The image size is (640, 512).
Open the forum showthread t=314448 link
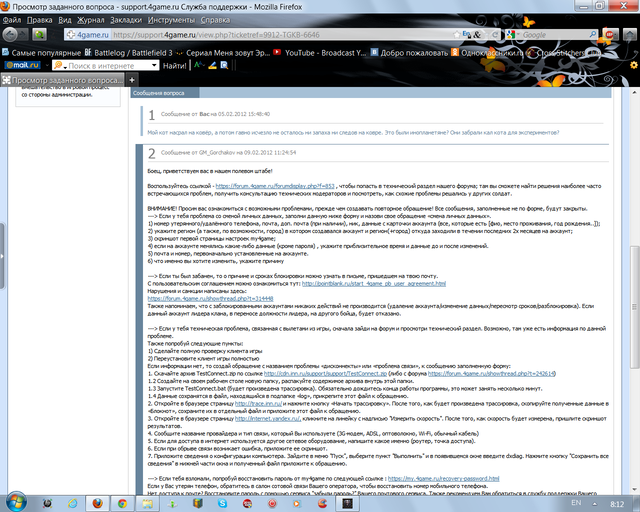click(x=210, y=298)
